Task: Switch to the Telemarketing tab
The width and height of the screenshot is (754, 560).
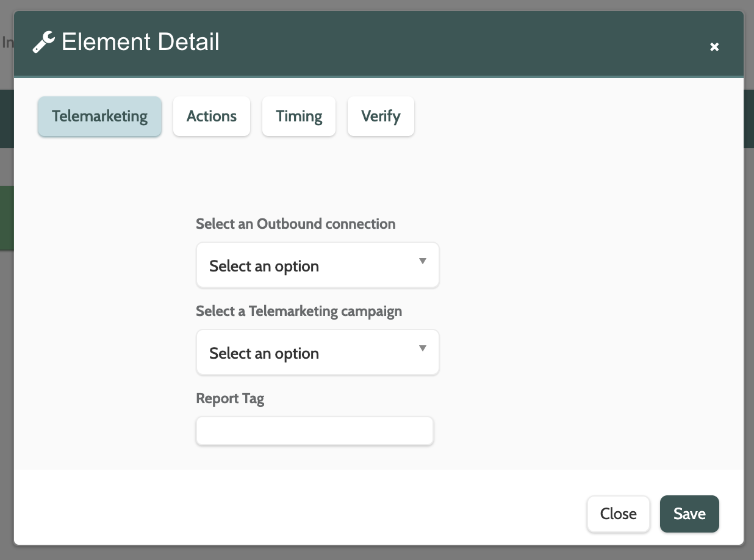Action: (99, 117)
